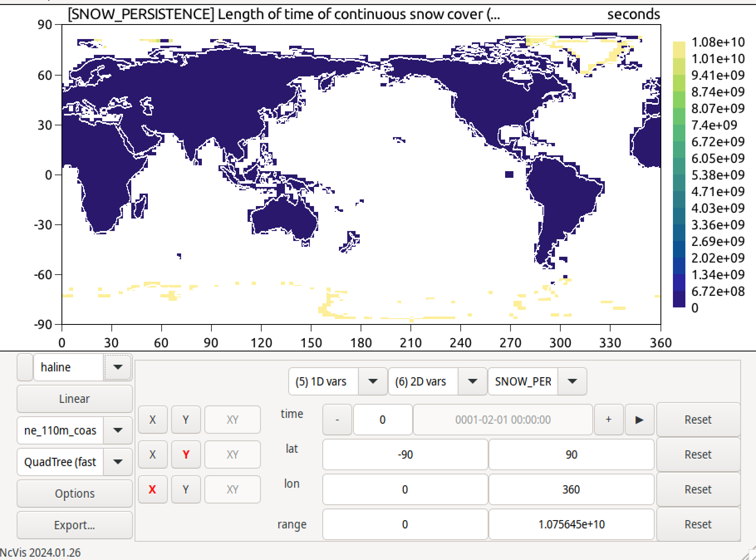Click the time index field showing 0
The image size is (756, 560).
(x=383, y=420)
